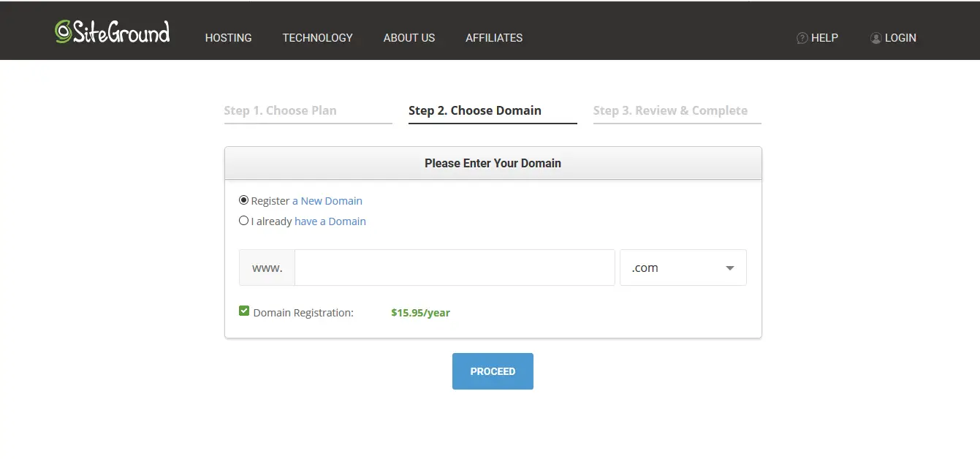Image resolution: width=980 pixels, height=459 pixels.
Task: Click the Proceed button
Action: pos(493,371)
